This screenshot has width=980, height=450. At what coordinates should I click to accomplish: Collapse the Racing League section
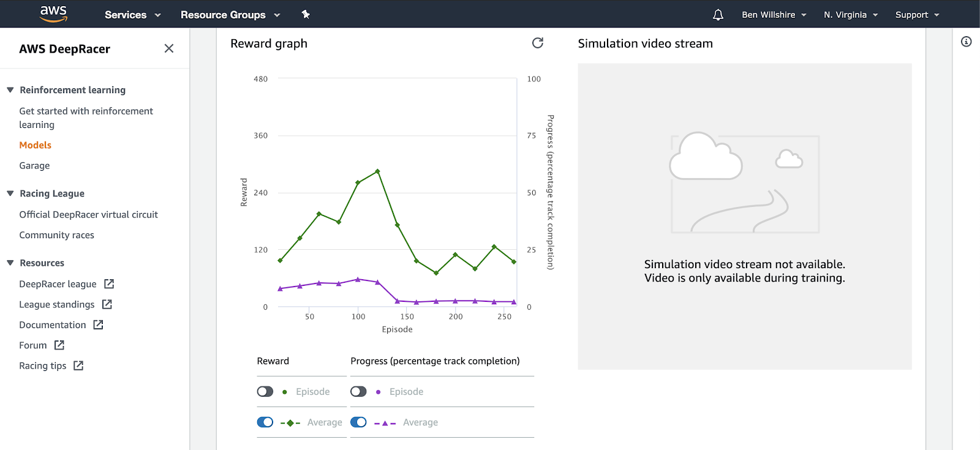(10, 193)
